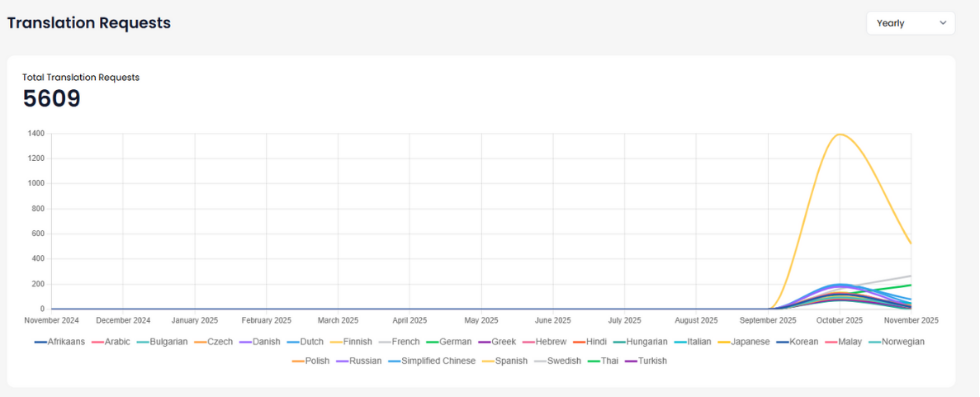Open the Yearly period dropdown
The height and width of the screenshot is (397, 980).
tap(910, 23)
